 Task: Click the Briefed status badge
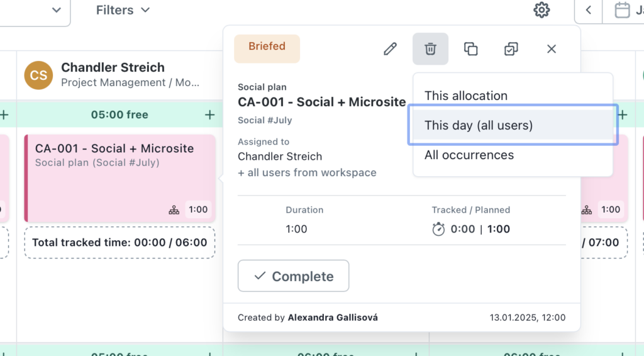click(267, 49)
